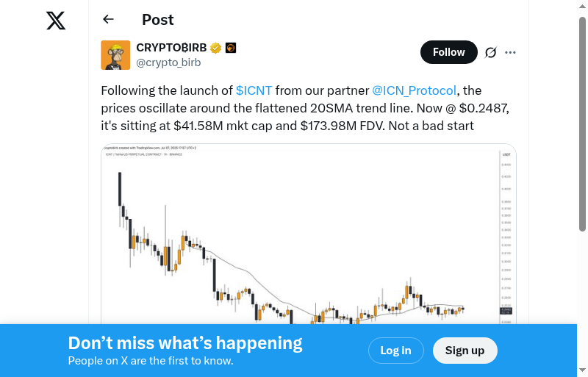Open the CRYPTOBIRB display name profile
588x377 pixels.
(x=171, y=48)
